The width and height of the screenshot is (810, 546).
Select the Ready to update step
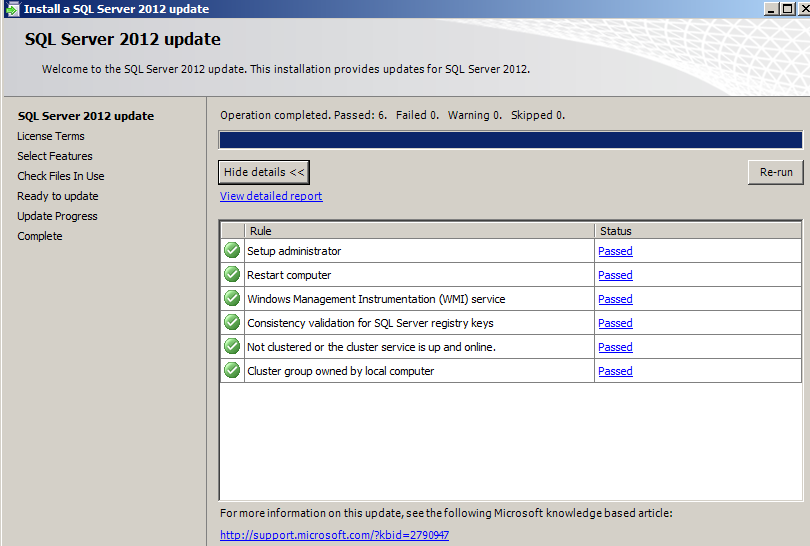pyautogui.click(x=57, y=196)
